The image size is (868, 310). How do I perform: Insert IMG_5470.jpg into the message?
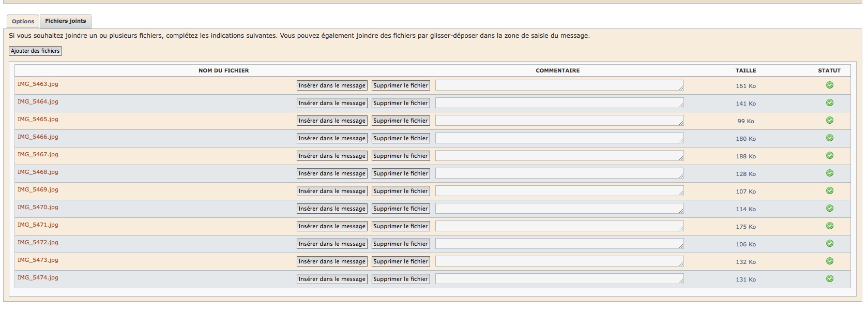pyautogui.click(x=332, y=209)
